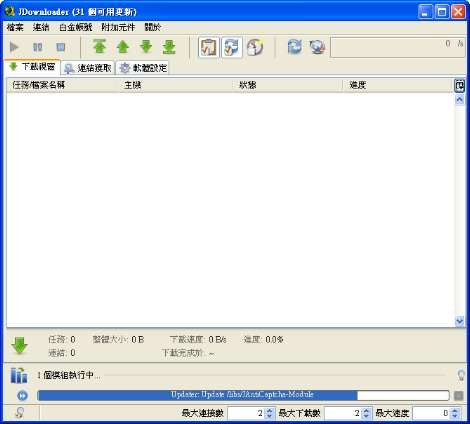470x424 pixels.
Task: Pause downloads with the pause icon
Action: (38, 47)
